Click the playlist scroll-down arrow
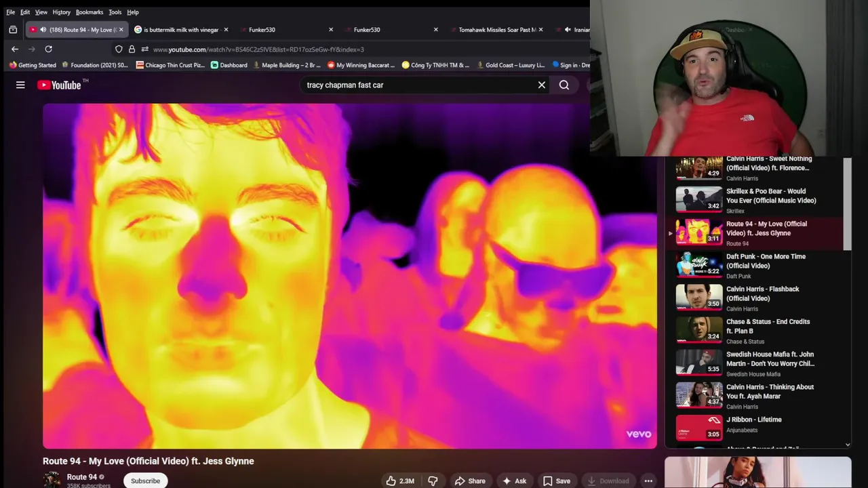 [847, 445]
